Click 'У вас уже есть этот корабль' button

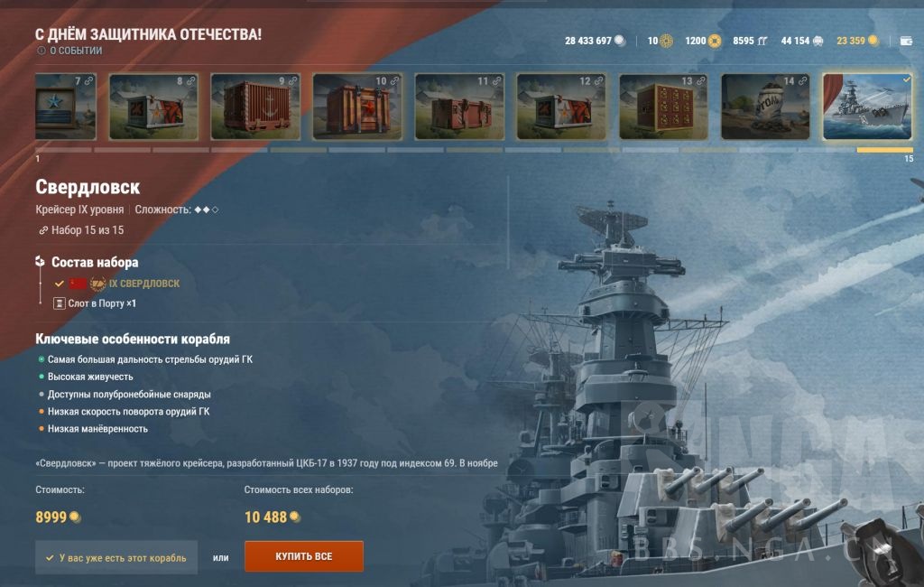(x=116, y=557)
